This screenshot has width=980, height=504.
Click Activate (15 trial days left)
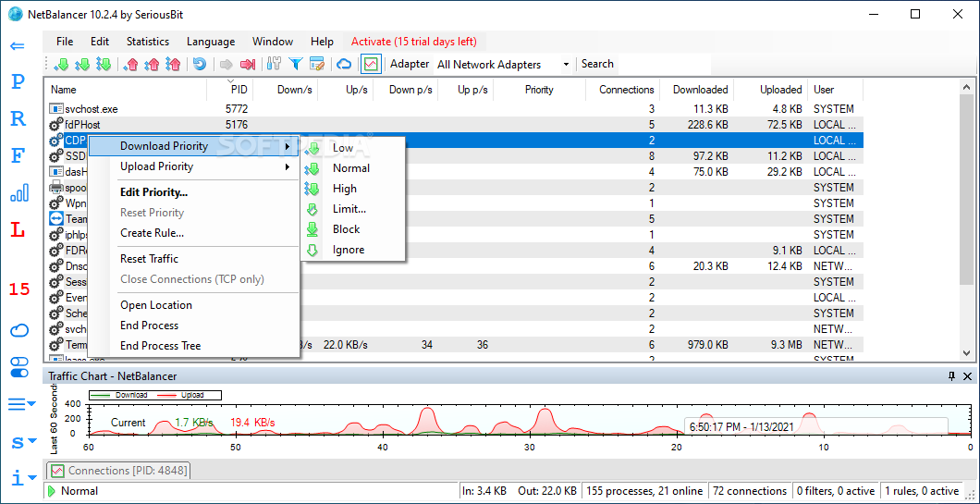(414, 42)
